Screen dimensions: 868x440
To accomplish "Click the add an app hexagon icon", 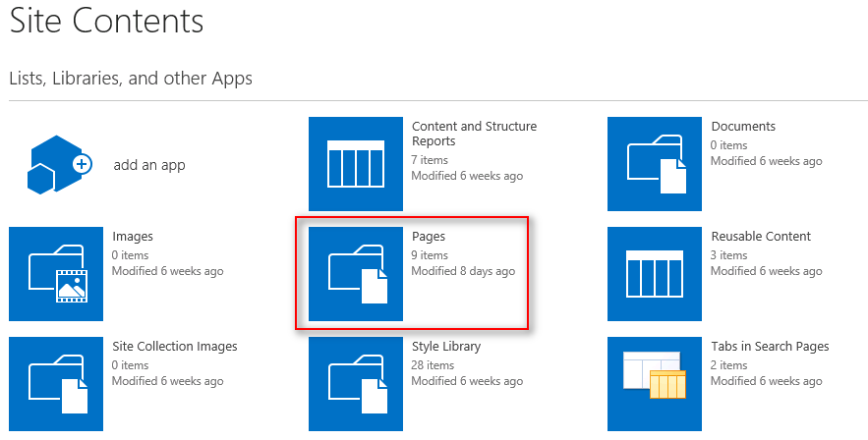I will [x=60, y=165].
